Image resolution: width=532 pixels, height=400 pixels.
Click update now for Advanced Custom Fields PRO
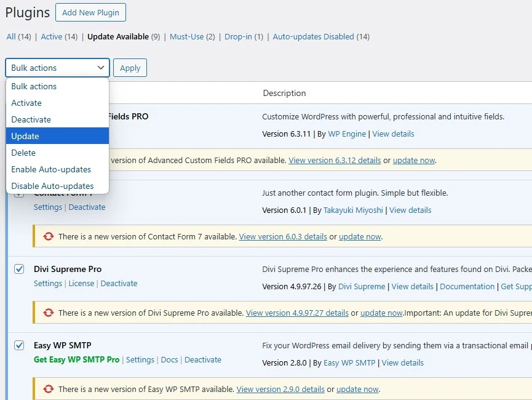coord(413,160)
